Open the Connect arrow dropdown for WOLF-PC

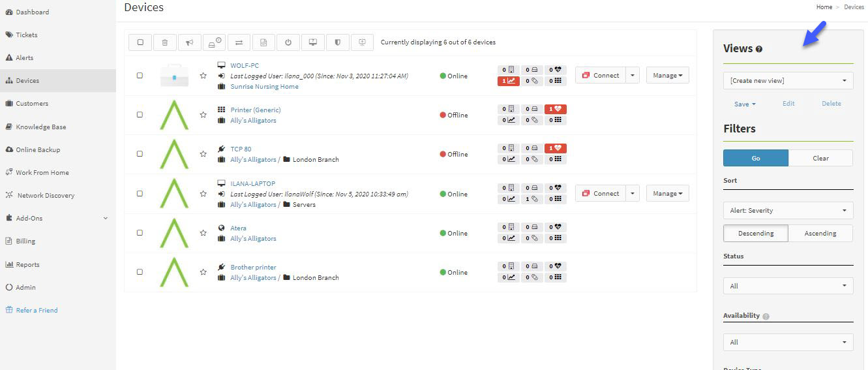click(x=633, y=75)
